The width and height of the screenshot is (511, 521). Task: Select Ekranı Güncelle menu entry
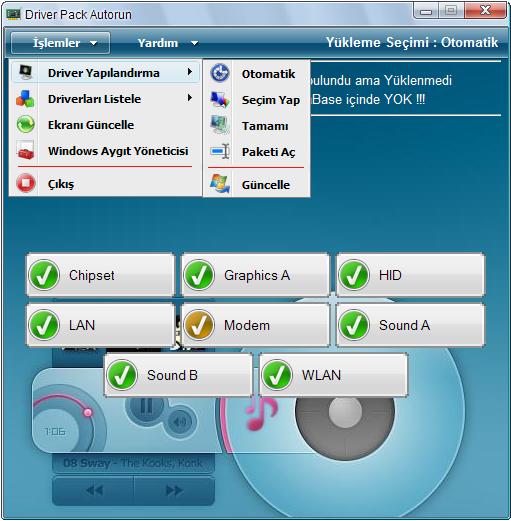coord(106,125)
